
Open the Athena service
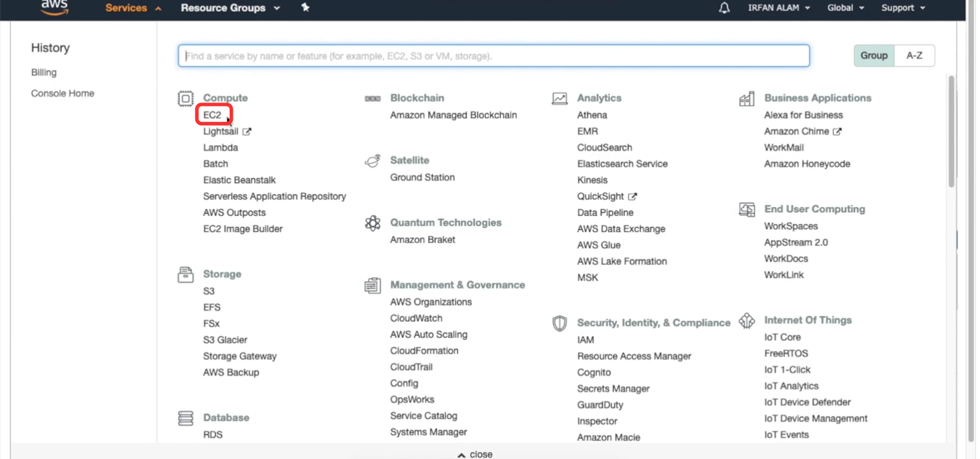tap(592, 115)
